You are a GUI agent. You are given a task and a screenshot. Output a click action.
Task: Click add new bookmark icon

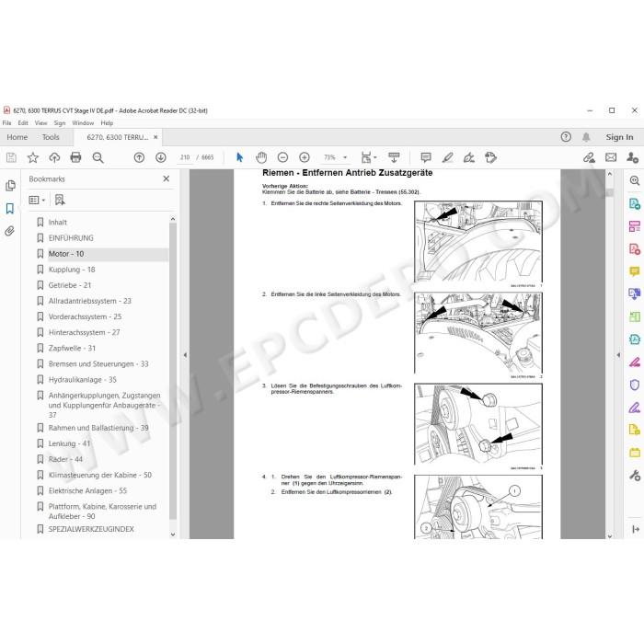[x=60, y=200]
